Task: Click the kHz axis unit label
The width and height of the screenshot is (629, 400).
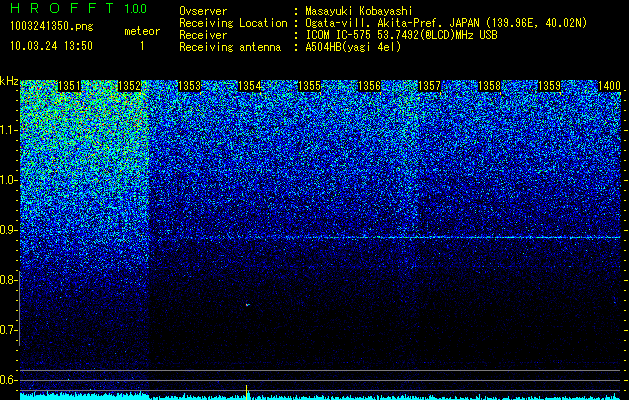Action: 9,81
